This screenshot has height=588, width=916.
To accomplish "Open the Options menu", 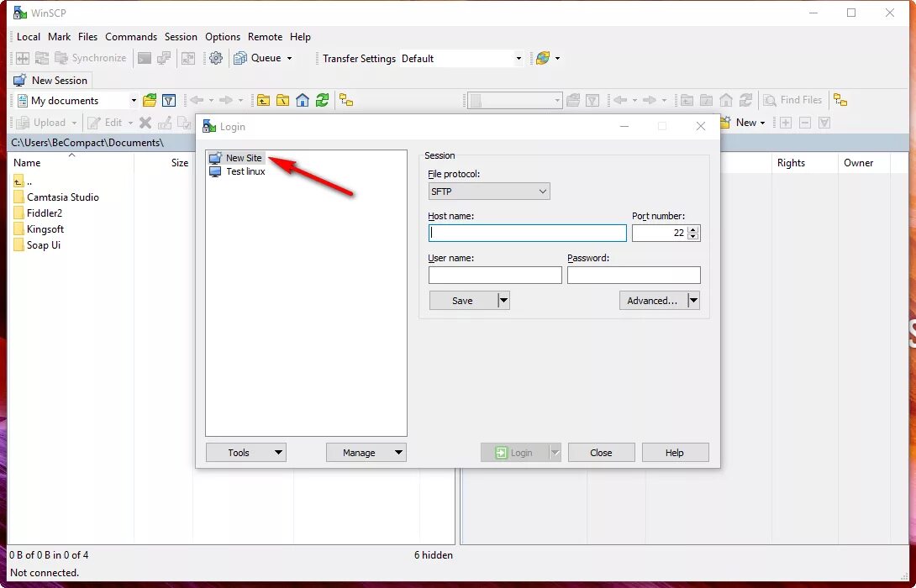I will pyautogui.click(x=223, y=37).
